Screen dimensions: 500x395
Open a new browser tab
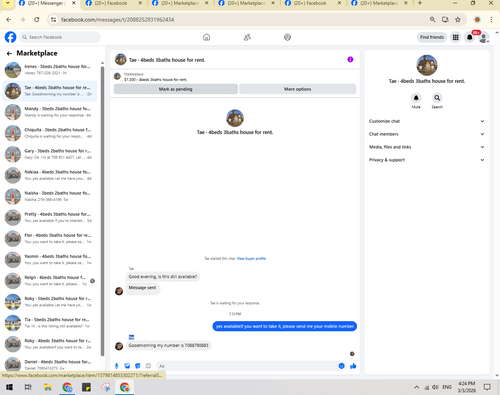420,3
